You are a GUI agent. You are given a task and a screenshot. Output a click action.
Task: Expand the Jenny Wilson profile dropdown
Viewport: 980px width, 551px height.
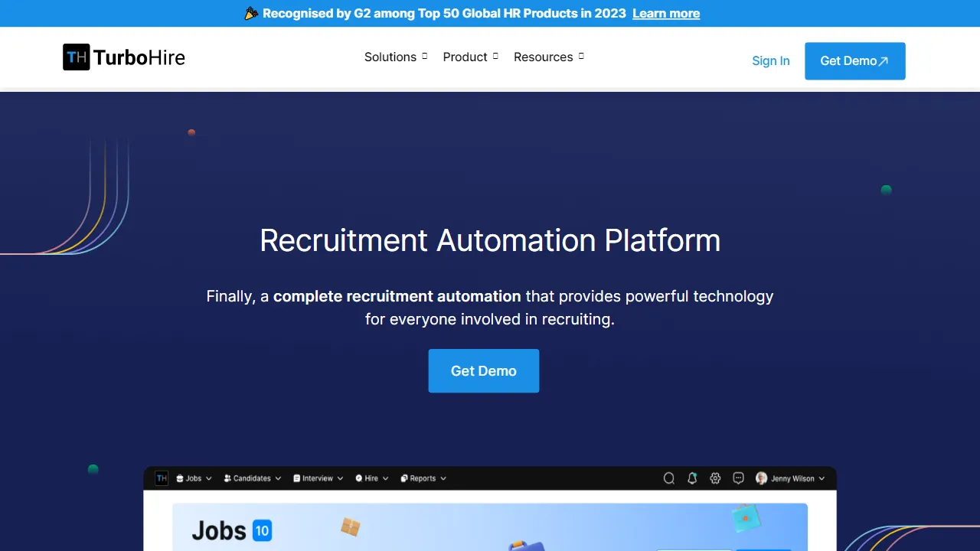coord(791,478)
